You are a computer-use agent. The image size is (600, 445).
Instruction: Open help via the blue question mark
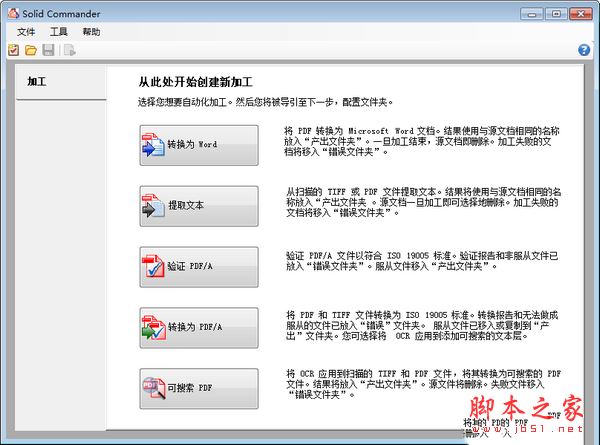coord(584,50)
